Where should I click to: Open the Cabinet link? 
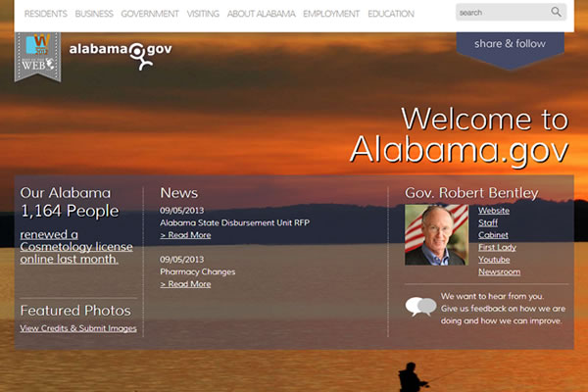click(x=493, y=235)
